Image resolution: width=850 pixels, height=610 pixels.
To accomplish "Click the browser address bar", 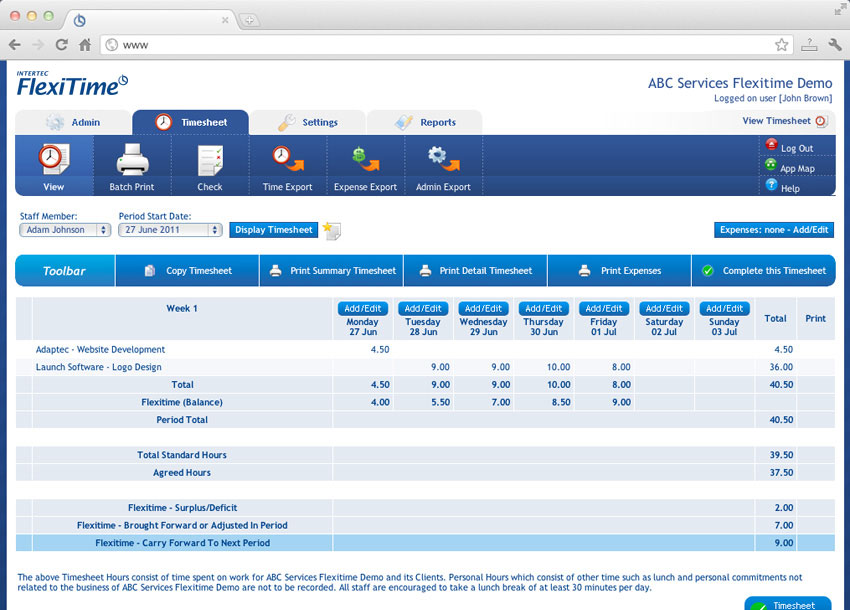I will coord(440,45).
